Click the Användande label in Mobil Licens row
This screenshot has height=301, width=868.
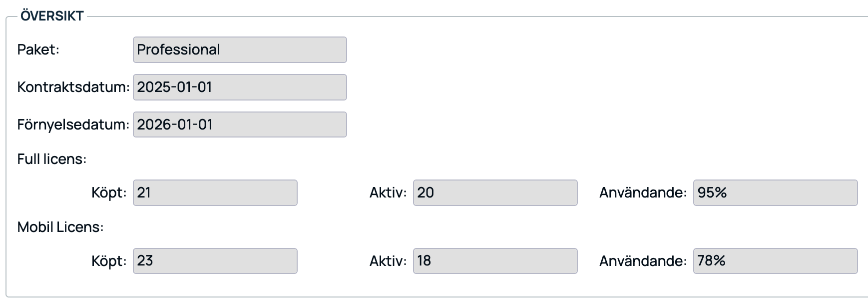641,260
